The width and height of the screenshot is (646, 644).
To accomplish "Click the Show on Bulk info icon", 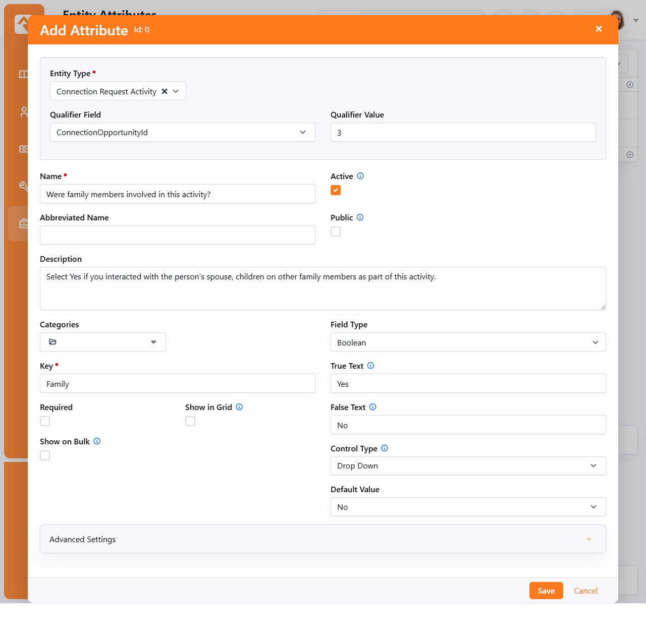I will tap(97, 441).
